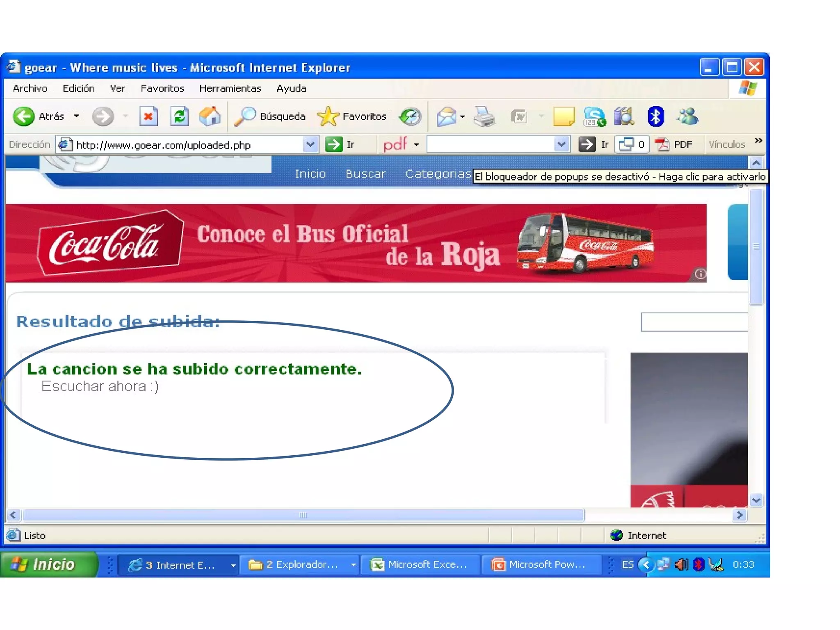Screen dimensions: 840x630
Task: Open the yellow note icon
Action: [x=564, y=116]
